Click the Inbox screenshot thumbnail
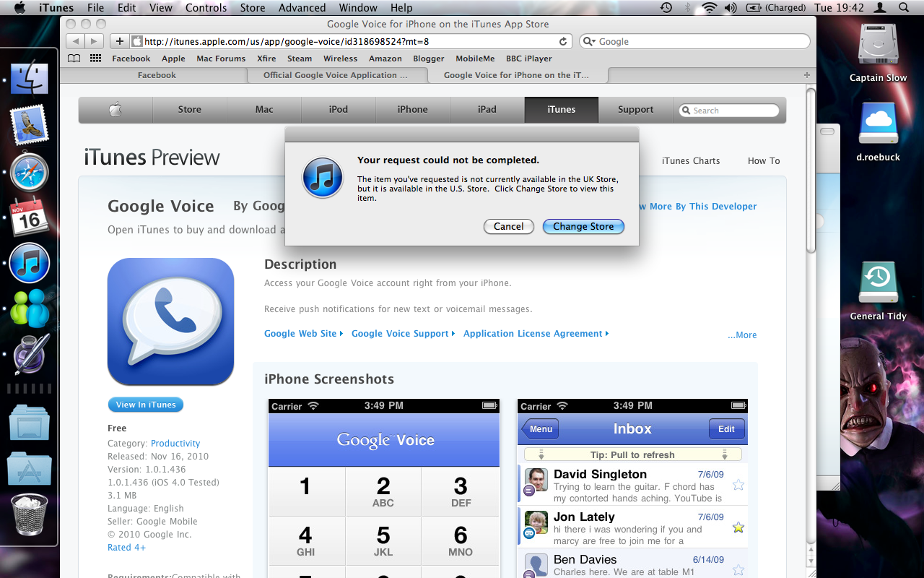The width and height of the screenshot is (924, 578). 632,488
